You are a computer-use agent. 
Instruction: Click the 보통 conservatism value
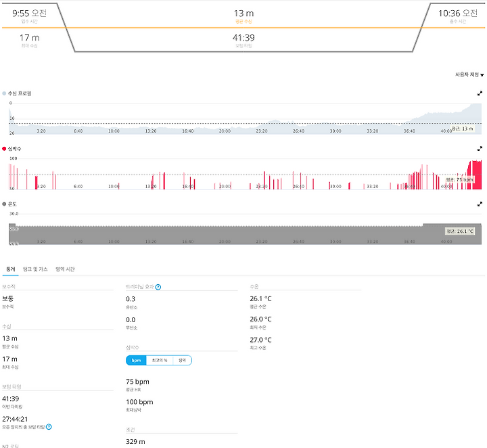7,299
